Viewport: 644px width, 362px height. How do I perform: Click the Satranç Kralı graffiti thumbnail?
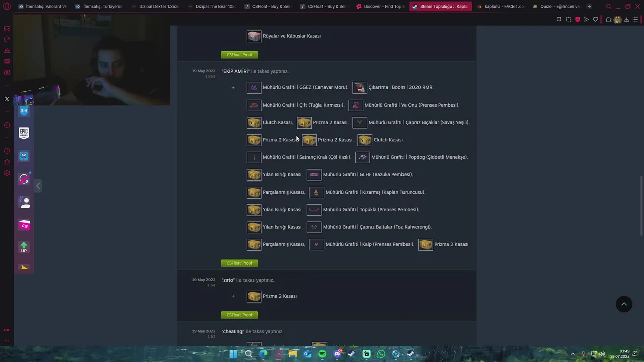click(254, 157)
